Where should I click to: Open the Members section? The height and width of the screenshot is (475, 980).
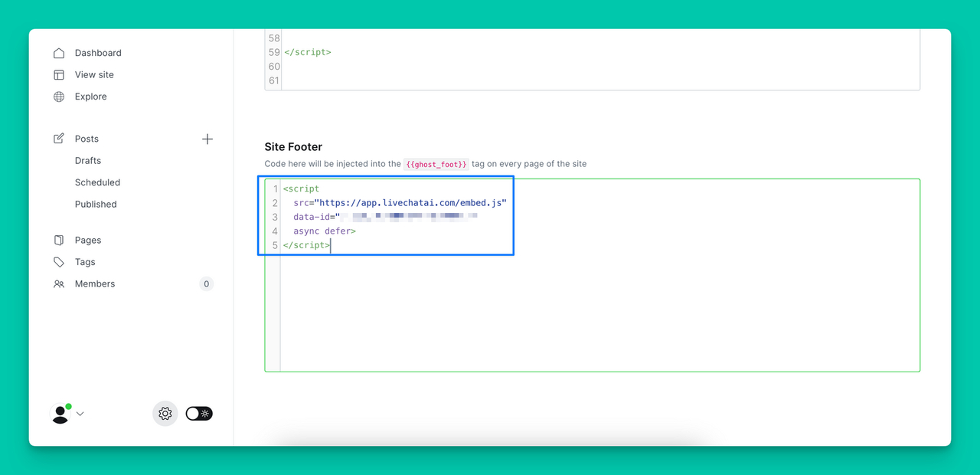(95, 283)
